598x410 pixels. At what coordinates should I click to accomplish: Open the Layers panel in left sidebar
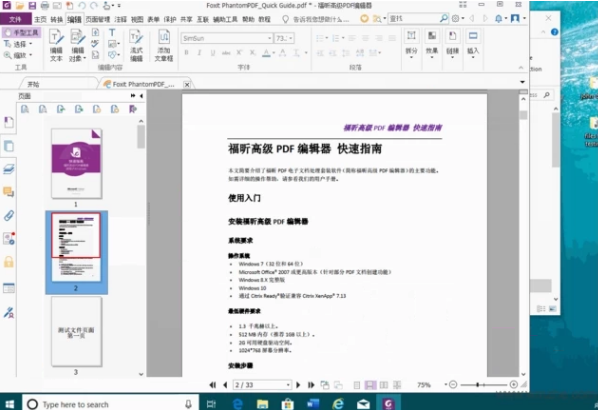click(x=8, y=169)
